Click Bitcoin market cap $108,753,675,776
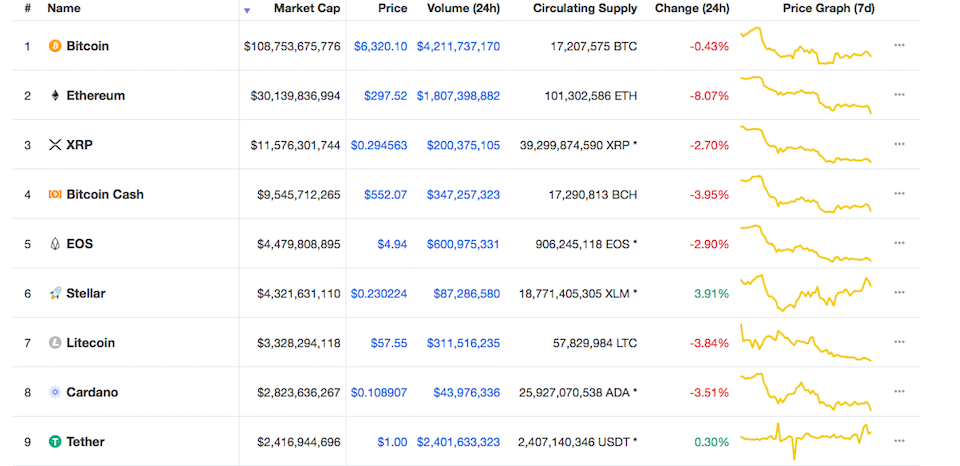 [292, 46]
